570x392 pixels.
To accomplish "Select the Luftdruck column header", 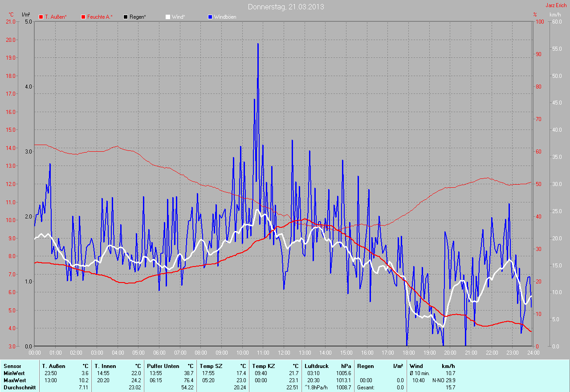I will point(317,366).
